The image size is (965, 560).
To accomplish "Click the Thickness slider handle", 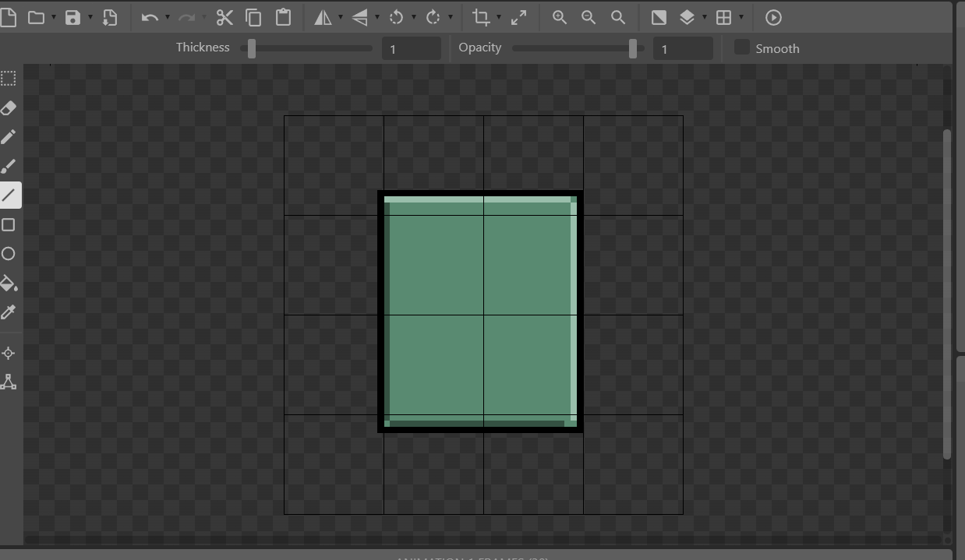I will click(x=252, y=48).
